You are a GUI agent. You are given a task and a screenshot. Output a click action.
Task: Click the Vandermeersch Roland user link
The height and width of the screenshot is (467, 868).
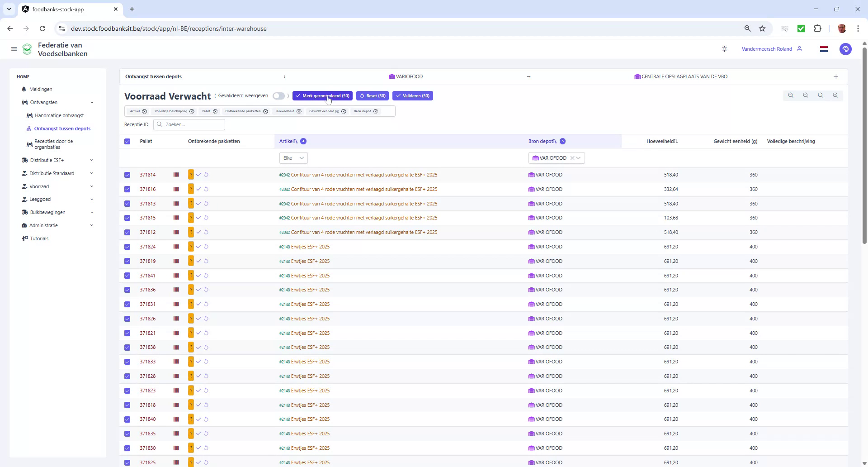pyautogui.click(x=767, y=49)
